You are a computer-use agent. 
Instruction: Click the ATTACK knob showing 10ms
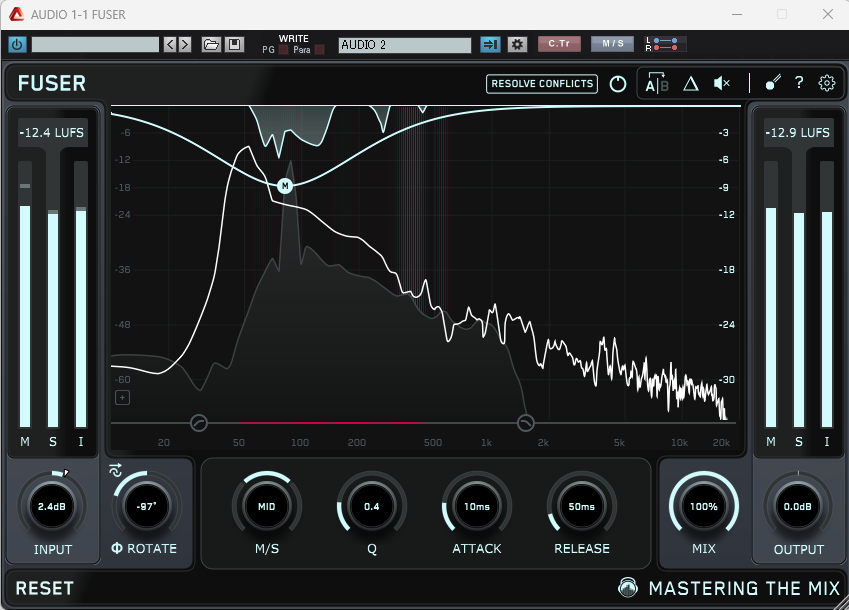point(476,507)
